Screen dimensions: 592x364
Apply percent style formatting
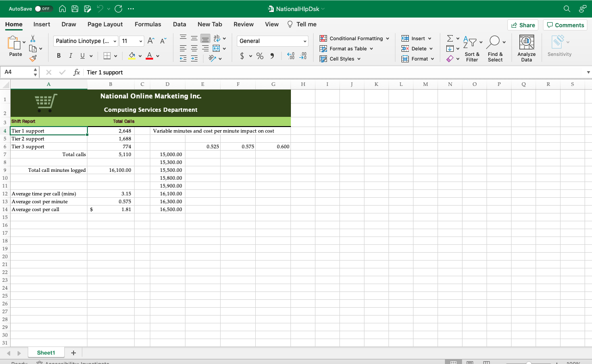(260, 56)
